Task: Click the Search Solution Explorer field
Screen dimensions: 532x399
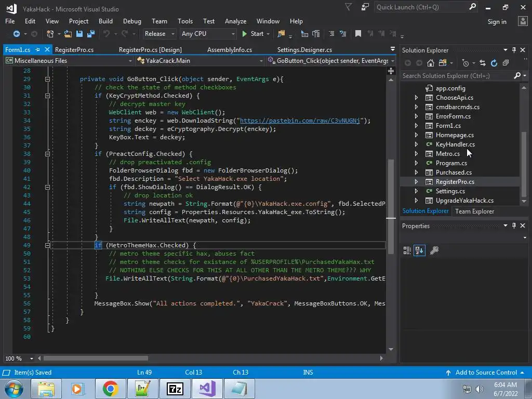Action: tap(457, 76)
